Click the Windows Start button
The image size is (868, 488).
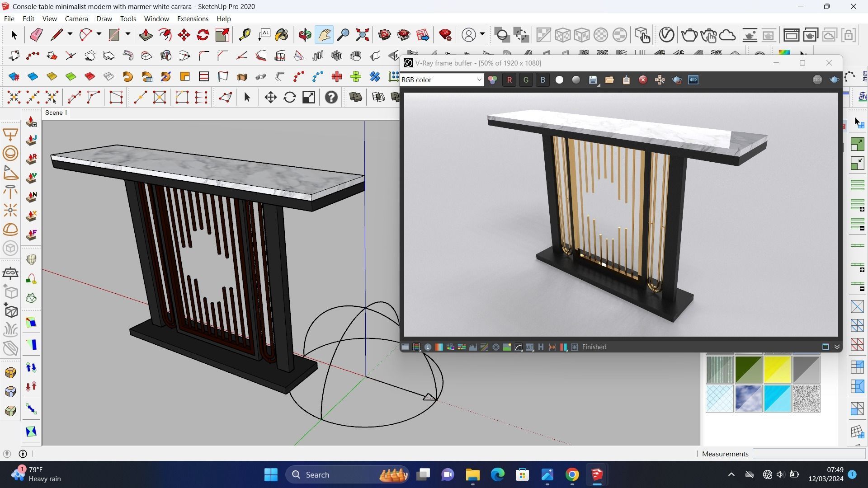pos(271,474)
